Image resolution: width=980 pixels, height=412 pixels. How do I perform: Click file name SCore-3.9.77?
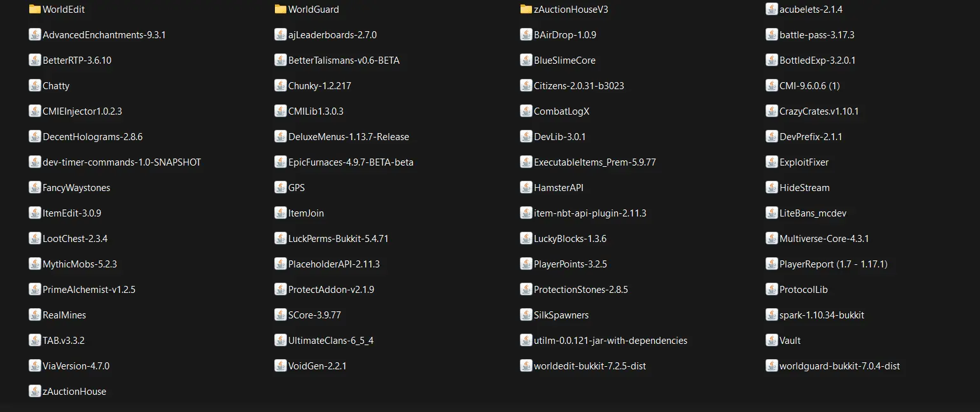pyautogui.click(x=314, y=315)
